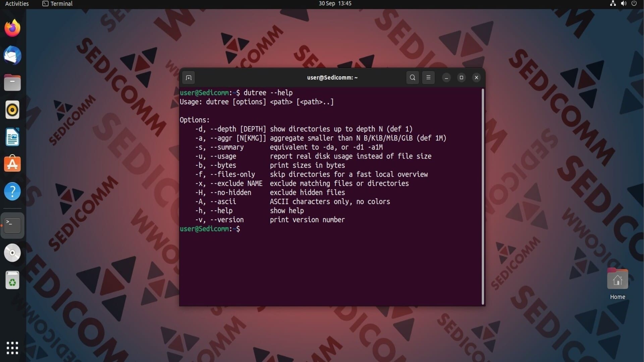The width and height of the screenshot is (644, 362).
Task: Open the Files manager in the dock
Action: 12,83
